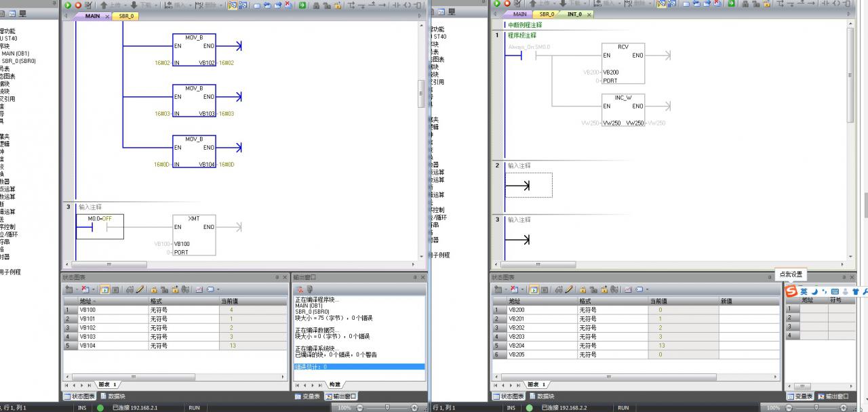The width and height of the screenshot is (868, 412).
Task: Click lock icon in left window toolbar
Action: (316, 4)
